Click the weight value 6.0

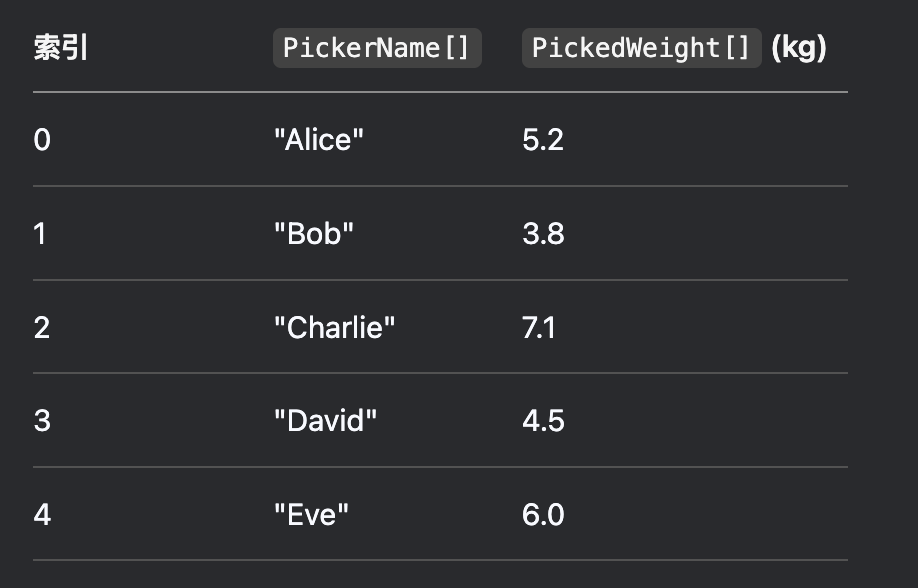pos(543,515)
